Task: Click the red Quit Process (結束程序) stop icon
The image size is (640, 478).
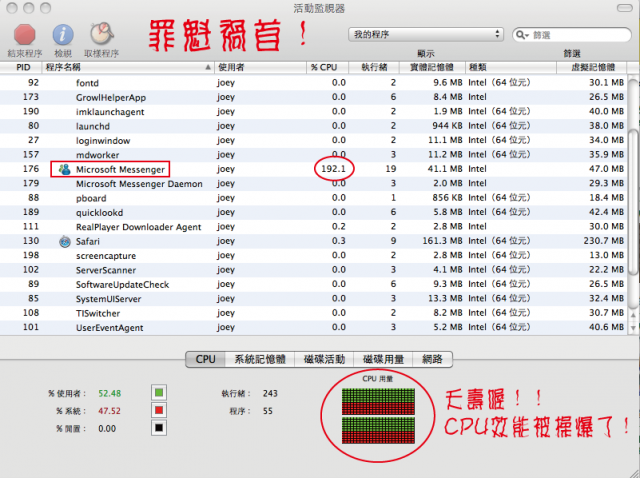Action: pyautogui.click(x=24, y=34)
